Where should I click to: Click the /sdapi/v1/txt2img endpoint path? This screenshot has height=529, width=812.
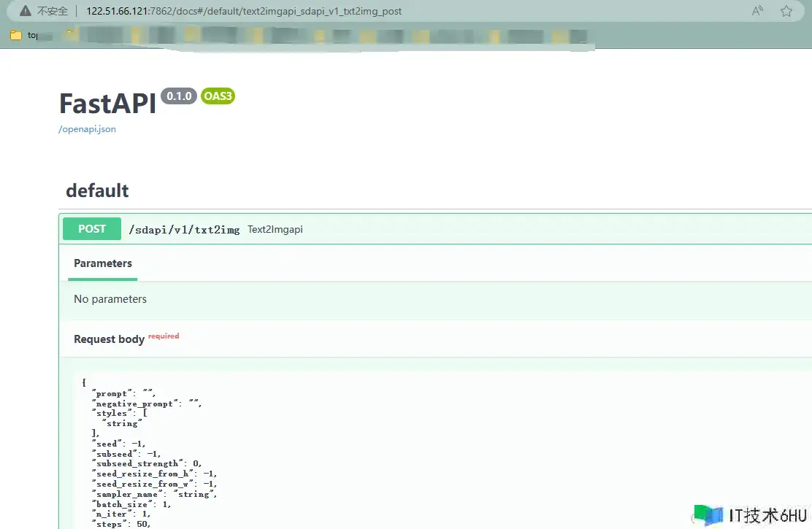(x=184, y=229)
